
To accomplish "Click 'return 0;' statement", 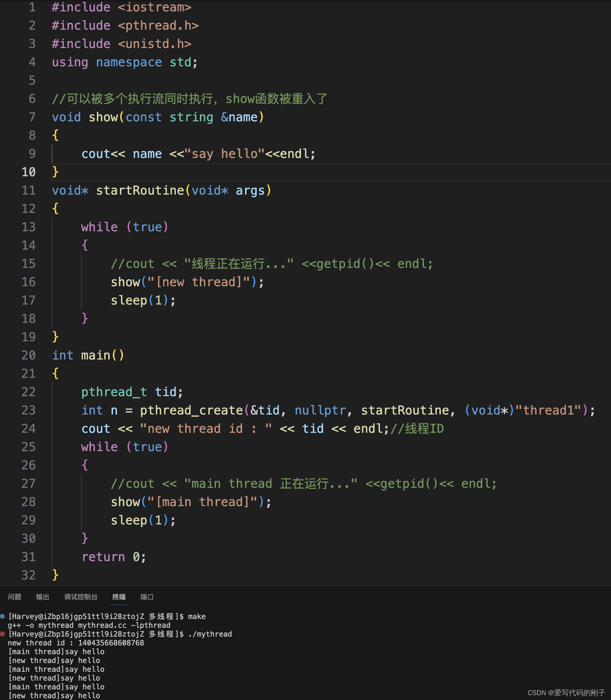I will point(114,557).
